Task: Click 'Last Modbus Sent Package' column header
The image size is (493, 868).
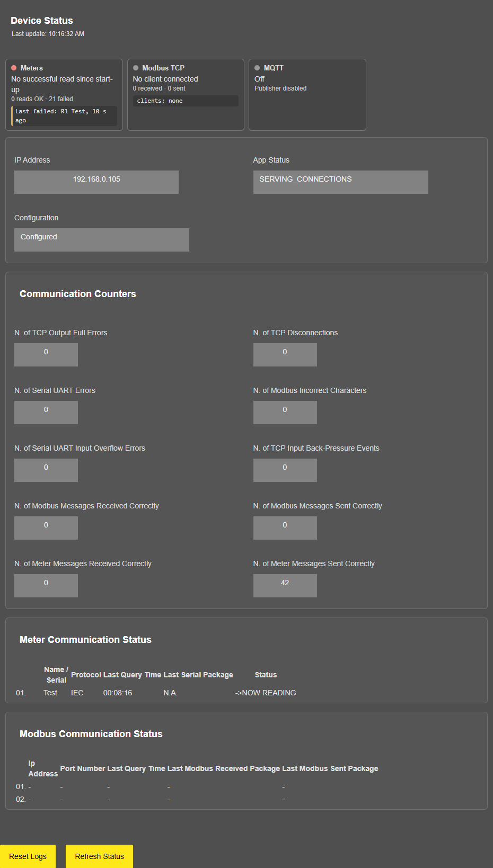Action: [330, 768]
